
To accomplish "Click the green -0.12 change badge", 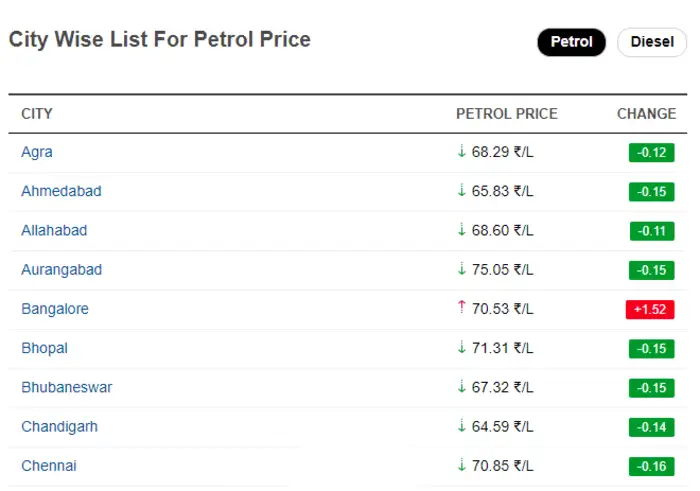I will [x=651, y=153].
